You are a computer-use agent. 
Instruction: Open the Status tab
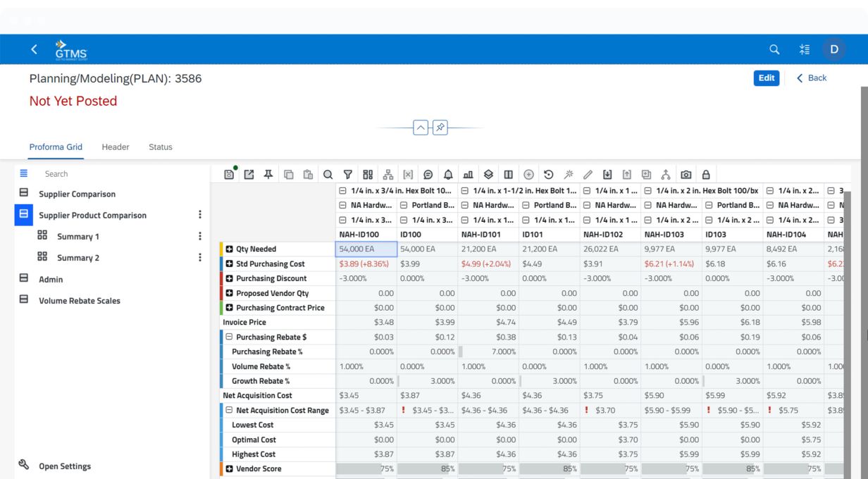[160, 147]
